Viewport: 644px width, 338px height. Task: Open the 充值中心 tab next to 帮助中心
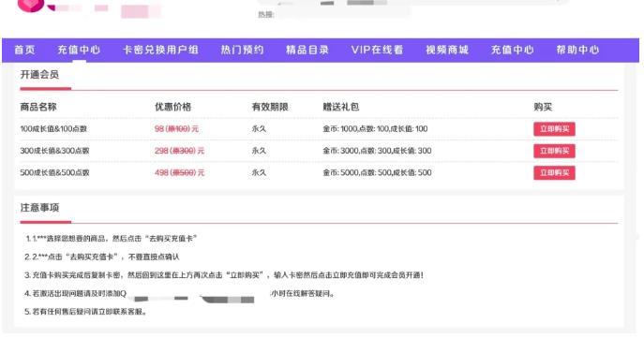coord(513,50)
